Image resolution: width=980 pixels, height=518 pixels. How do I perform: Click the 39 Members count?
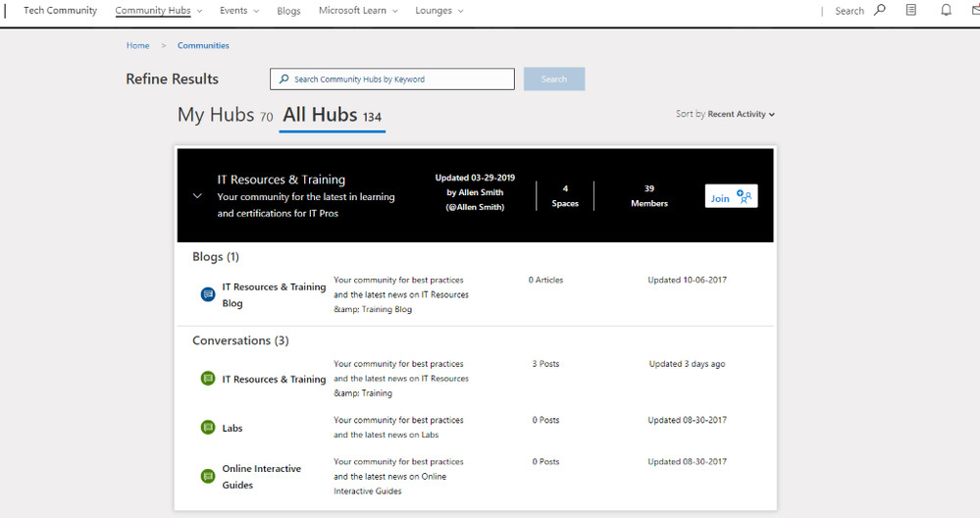649,196
